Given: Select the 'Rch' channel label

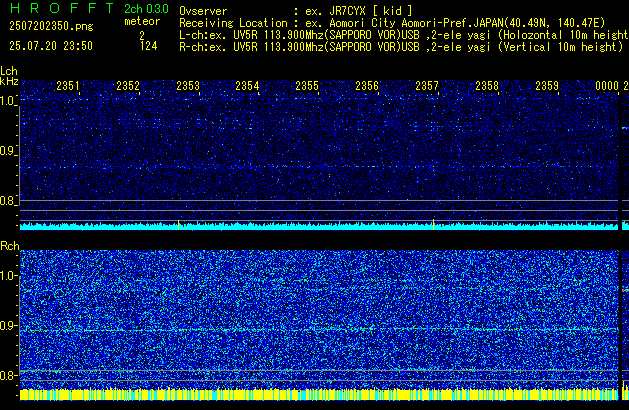Looking at the screenshot, I should (x=10, y=246).
